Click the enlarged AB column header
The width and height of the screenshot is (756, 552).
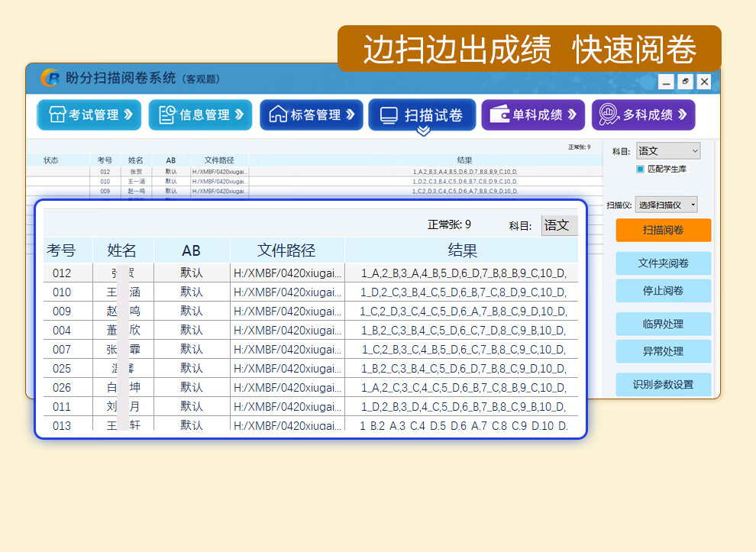(192, 250)
